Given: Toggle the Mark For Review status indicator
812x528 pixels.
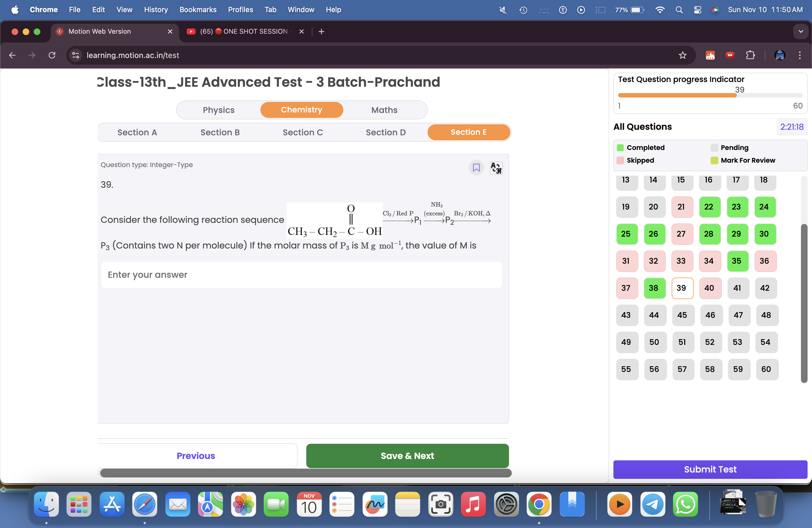Looking at the screenshot, I should coord(476,168).
